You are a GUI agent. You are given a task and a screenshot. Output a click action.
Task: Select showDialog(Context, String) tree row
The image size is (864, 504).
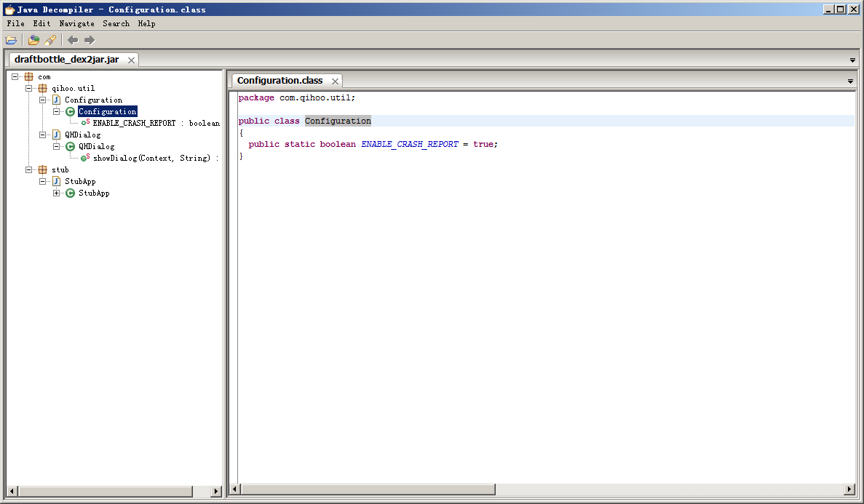pyautogui.click(x=156, y=158)
